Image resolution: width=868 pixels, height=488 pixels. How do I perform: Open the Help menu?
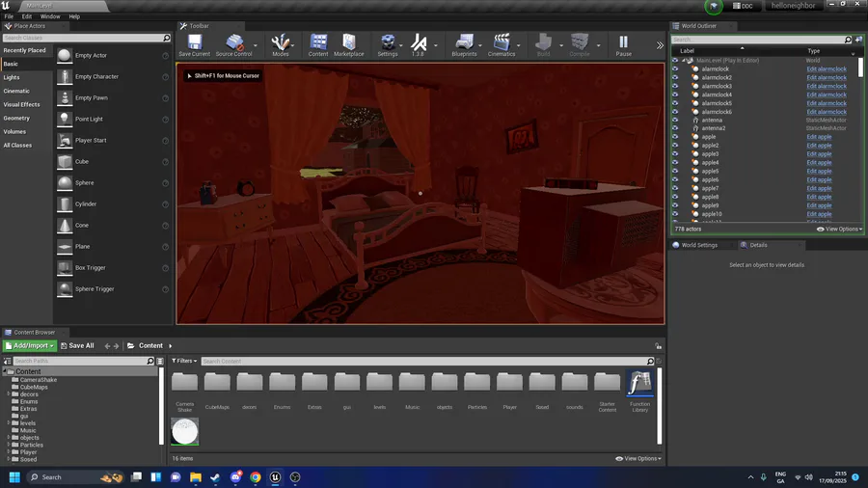[x=74, y=16]
